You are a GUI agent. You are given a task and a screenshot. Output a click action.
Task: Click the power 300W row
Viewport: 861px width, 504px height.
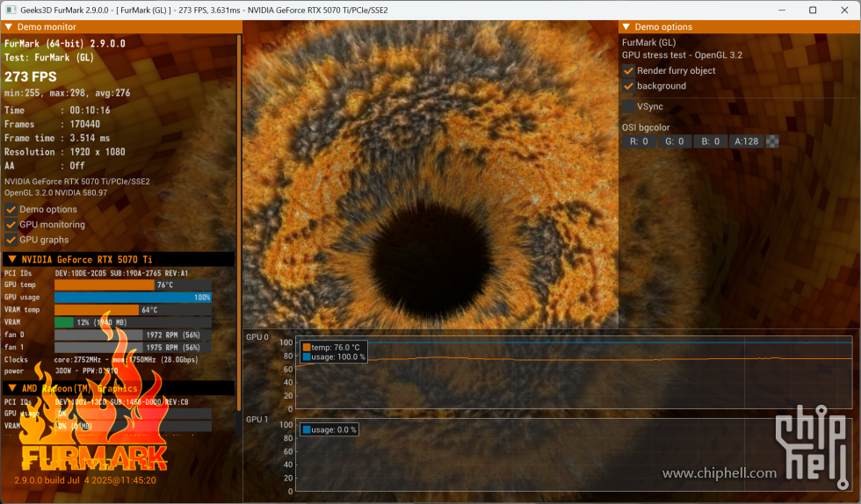[61, 371]
